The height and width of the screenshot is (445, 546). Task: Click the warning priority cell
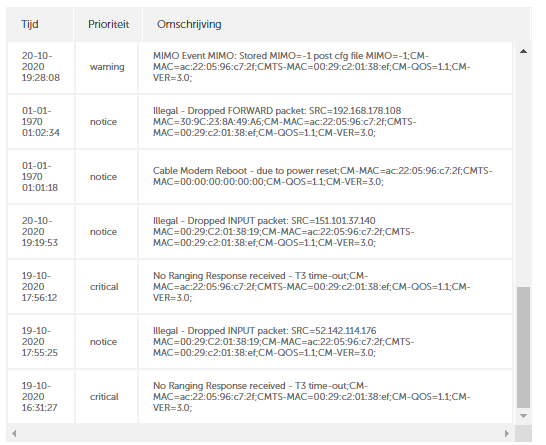tap(107, 67)
